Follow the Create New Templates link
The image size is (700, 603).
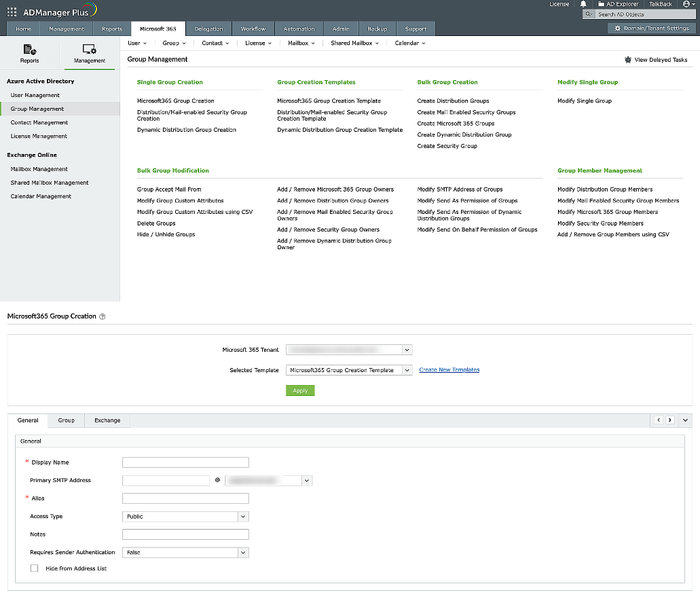tap(449, 369)
